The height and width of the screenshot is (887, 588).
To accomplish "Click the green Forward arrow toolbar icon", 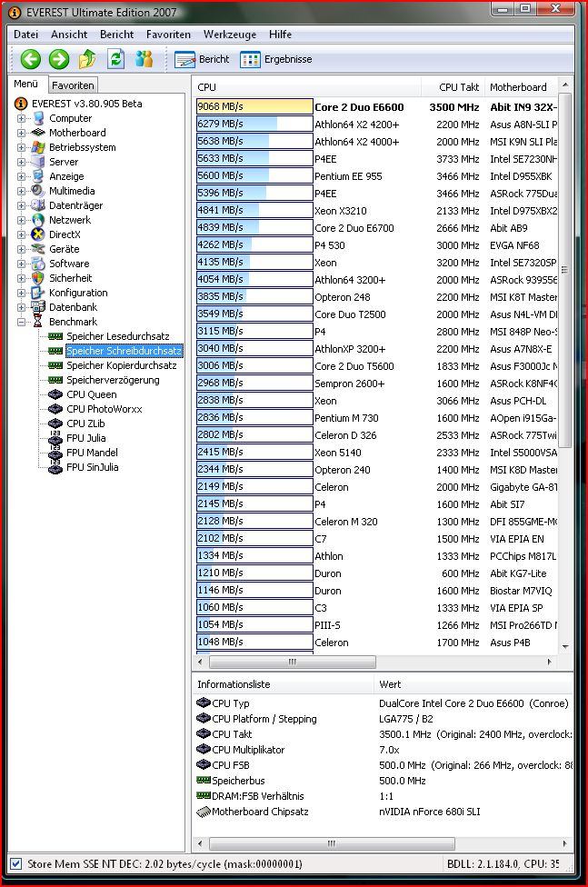I will (x=59, y=59).
